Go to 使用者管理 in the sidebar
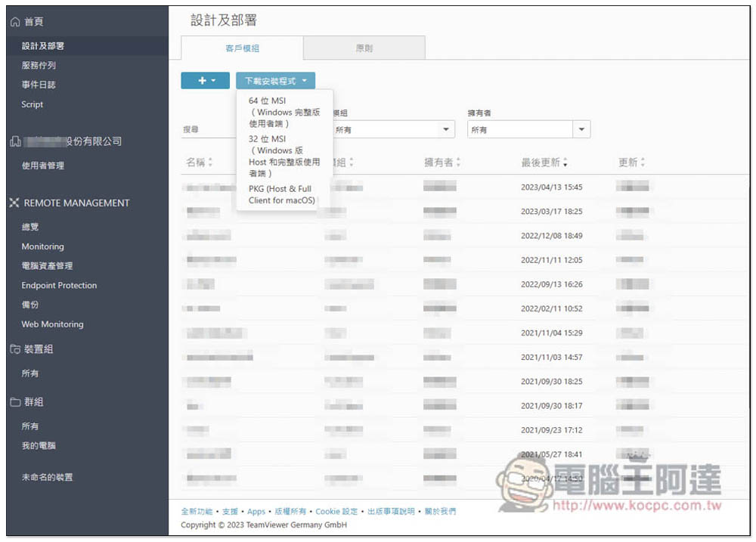The width and height of the screenshot is (756, 542). pyautogui.click(x=43, y=166)
